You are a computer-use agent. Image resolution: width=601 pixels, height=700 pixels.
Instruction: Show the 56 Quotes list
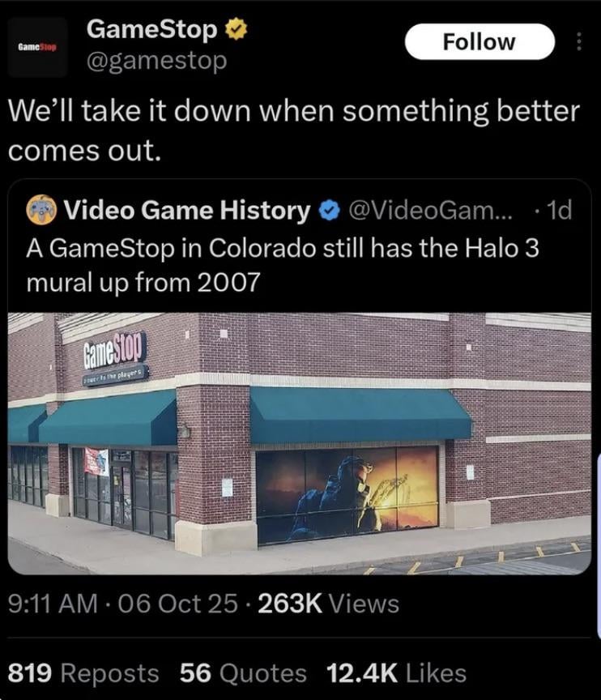click(x=243, y=673)
